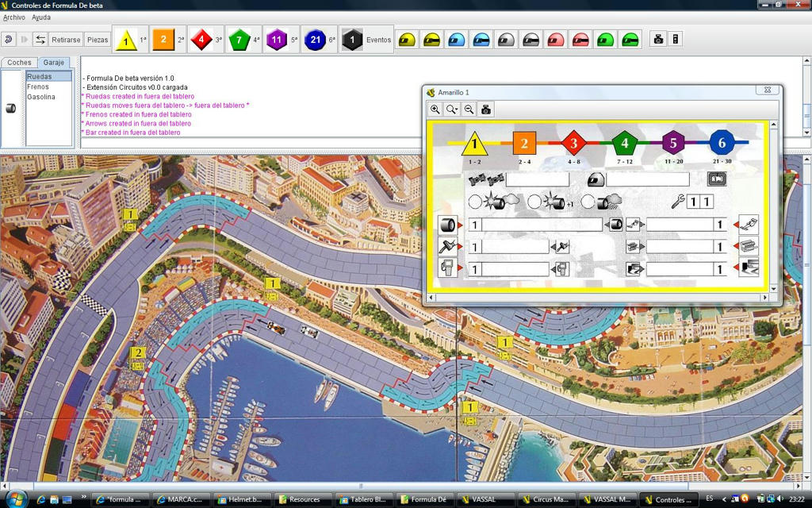The image size is (812, 508).
Task: Open first red helmet player sheet
Action: (556, 40)
